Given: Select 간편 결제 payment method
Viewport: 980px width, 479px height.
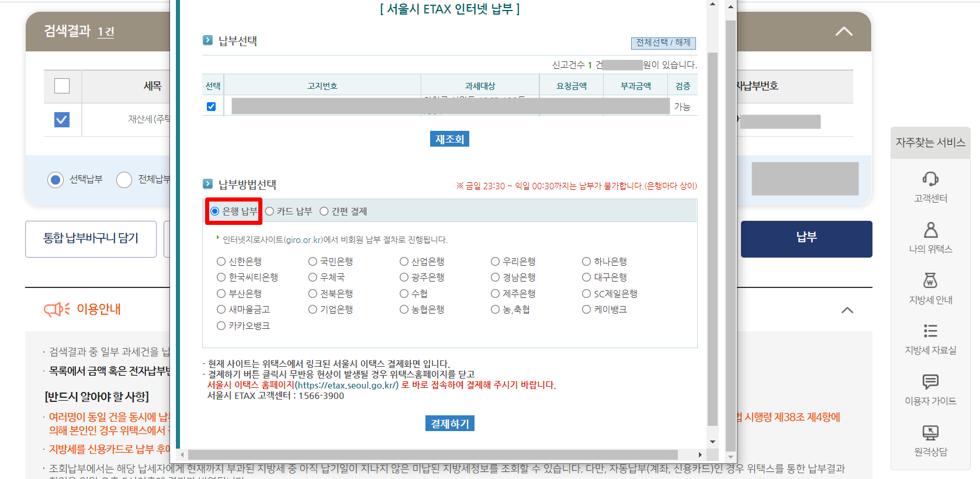Looking at the screenshot, I should point(324,211).
